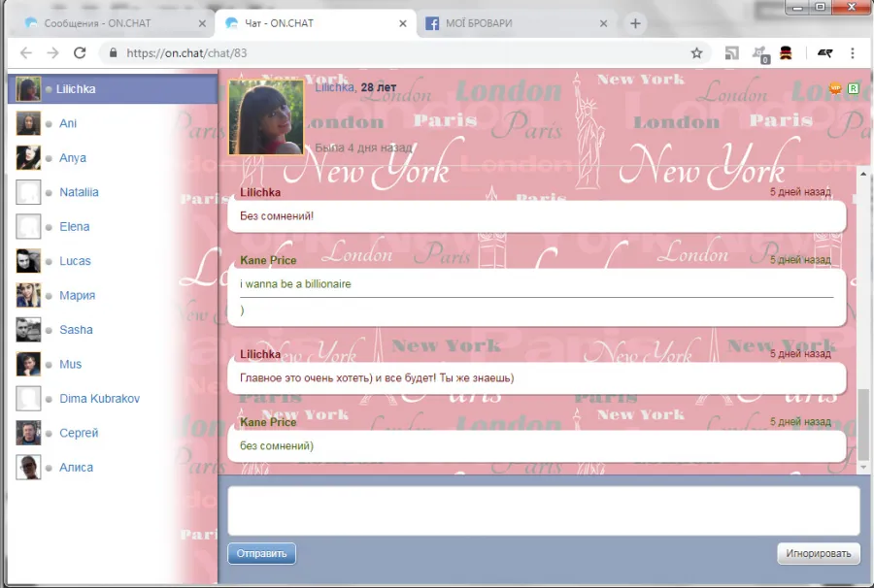The height and width of the screenshot is (588, 874).
Task: Click the red-hat avatar extension icon
Action: click(x=786, y=53)
